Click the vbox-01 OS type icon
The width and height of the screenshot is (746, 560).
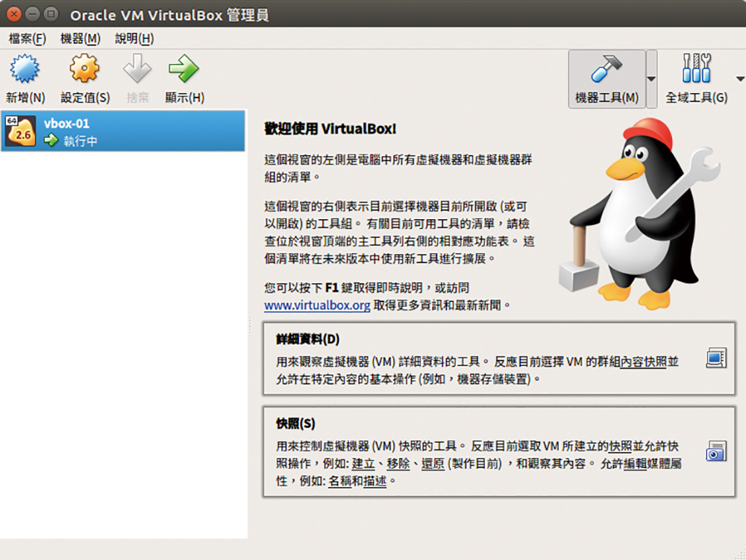click(x=20, y=130)
